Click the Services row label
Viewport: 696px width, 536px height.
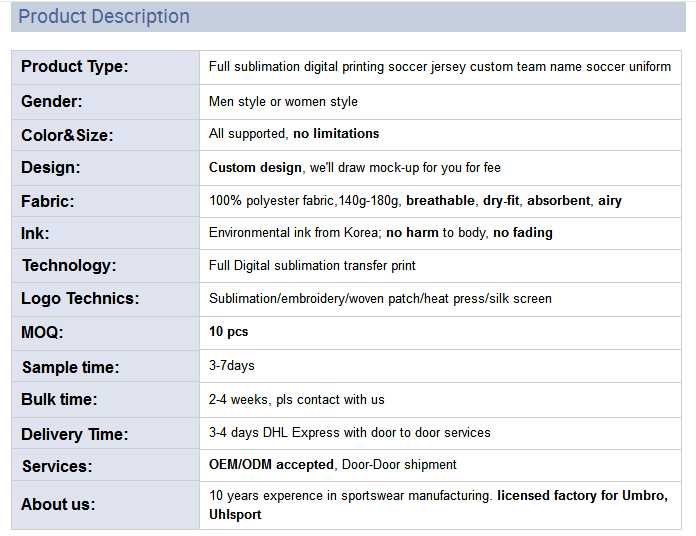(56, 466)
